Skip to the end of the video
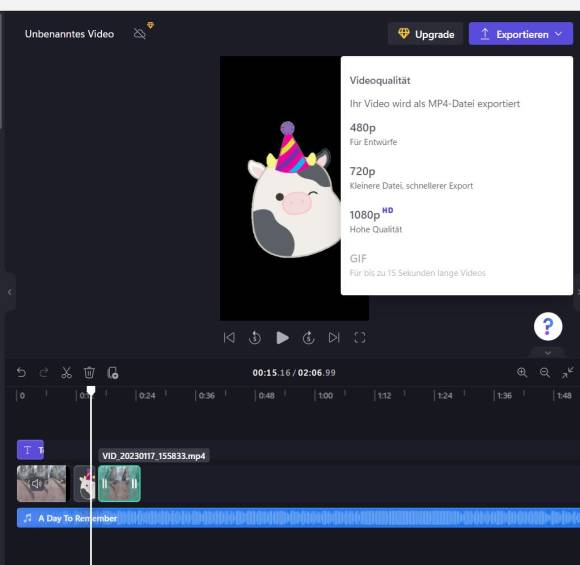This screenshot has width=580, height=565. [334, 337]
